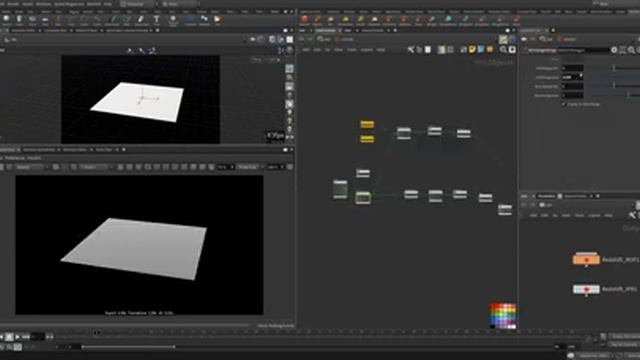Select the Spot Light shelf tool
This screenshot has width=640, height=360.
(331, 19)
